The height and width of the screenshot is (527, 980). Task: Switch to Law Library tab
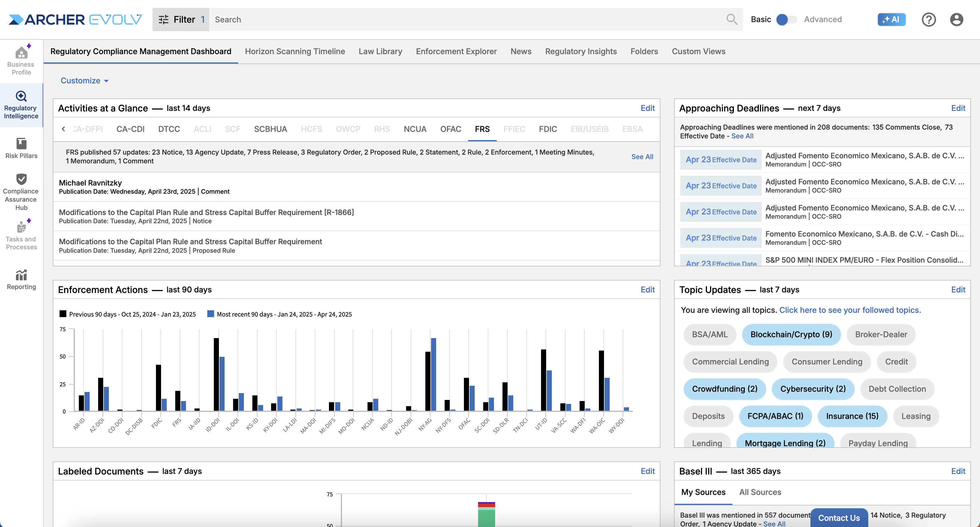pos(380,51)
